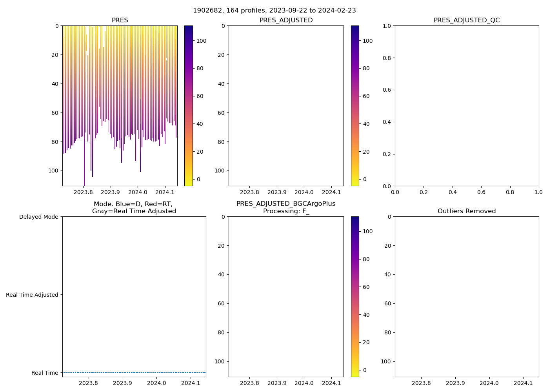Click the Outliers Removed plot title

[x=466, y=211]
